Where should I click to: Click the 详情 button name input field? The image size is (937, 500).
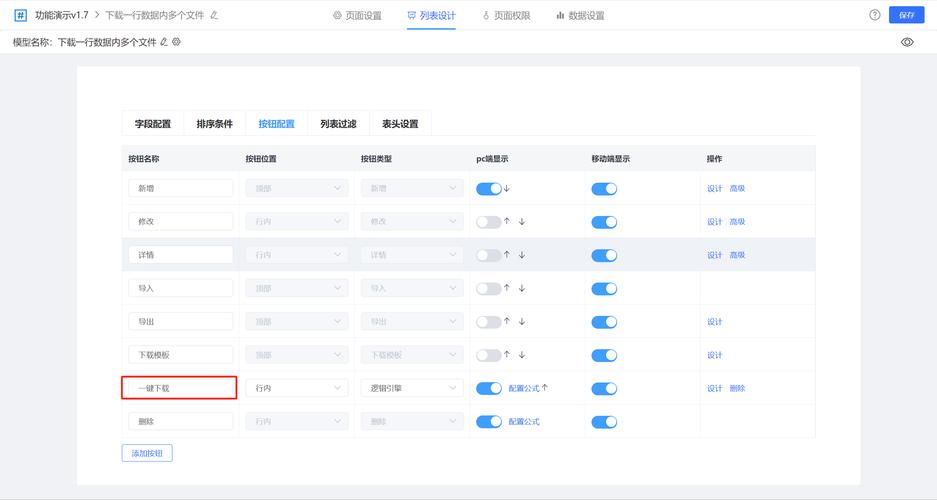180,254
